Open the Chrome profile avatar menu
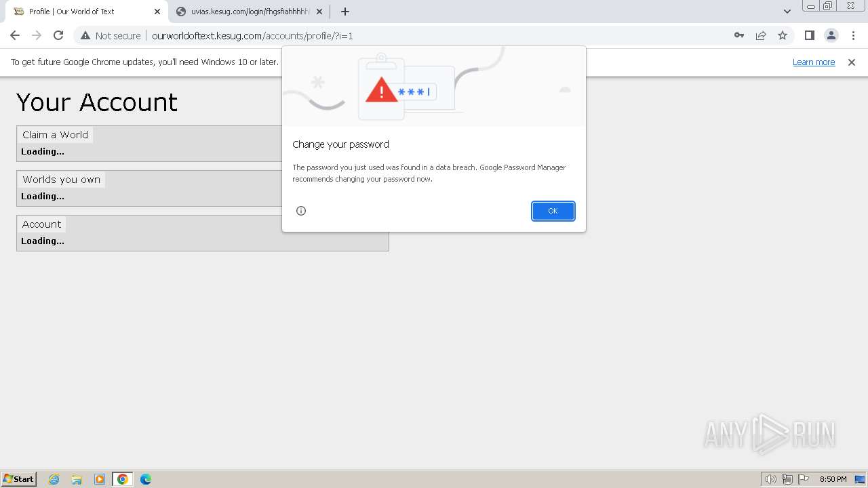868x488 pixels. coord(831,35)
